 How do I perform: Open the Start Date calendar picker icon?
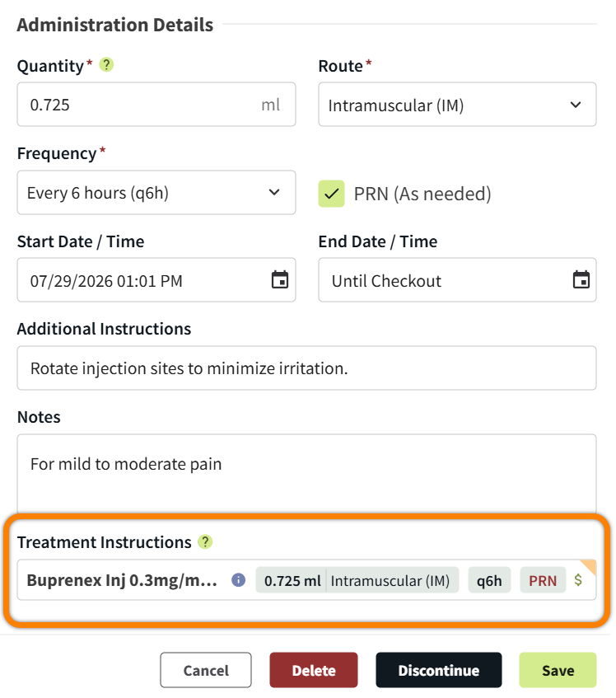(x=280, y=280)
